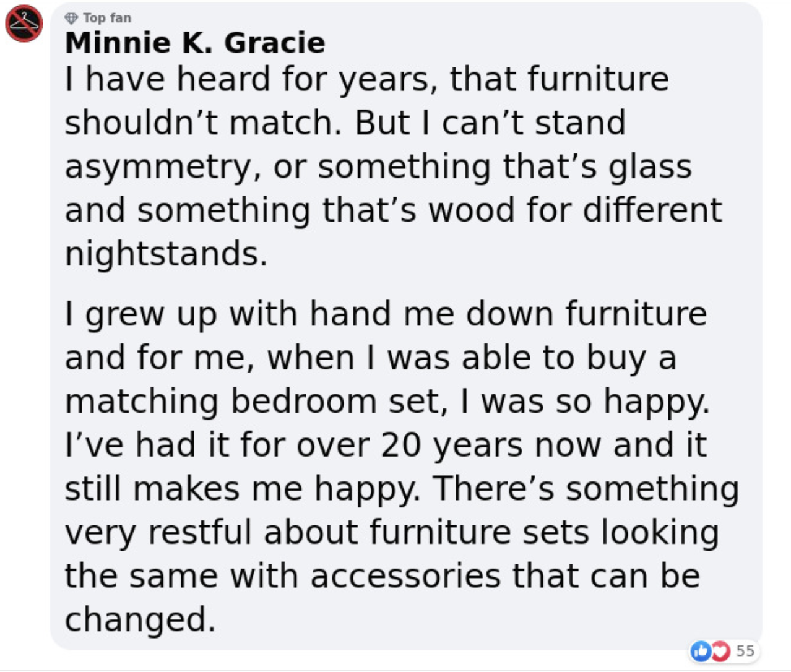View who reacted via the 55 count
The width and height of the screenshot is (791, 672).
[746, 650]
